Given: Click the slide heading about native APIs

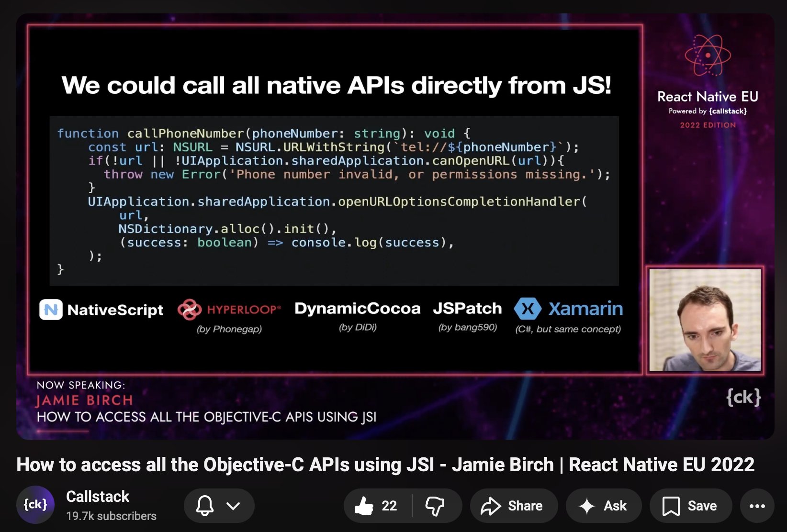Looking at the screenshot, I should point(337,85).
